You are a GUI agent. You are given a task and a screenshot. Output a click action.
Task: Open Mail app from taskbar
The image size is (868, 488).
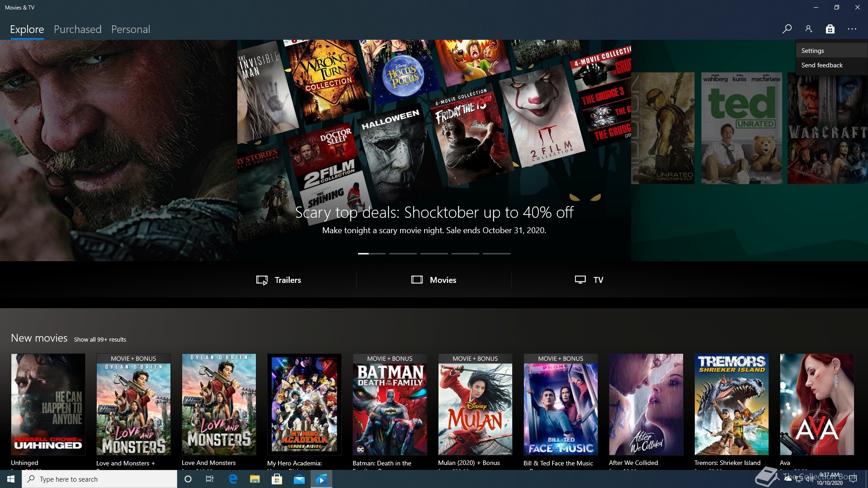pos(299,479)
